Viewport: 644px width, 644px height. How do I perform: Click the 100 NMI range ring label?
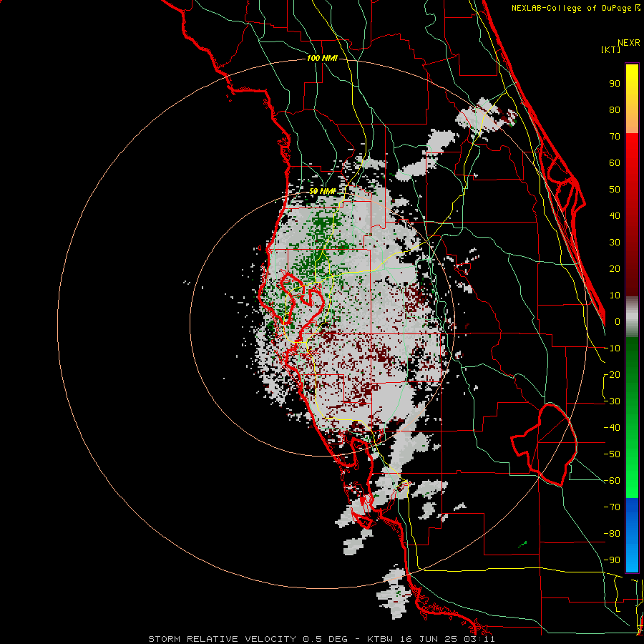[x=322, y=59]
